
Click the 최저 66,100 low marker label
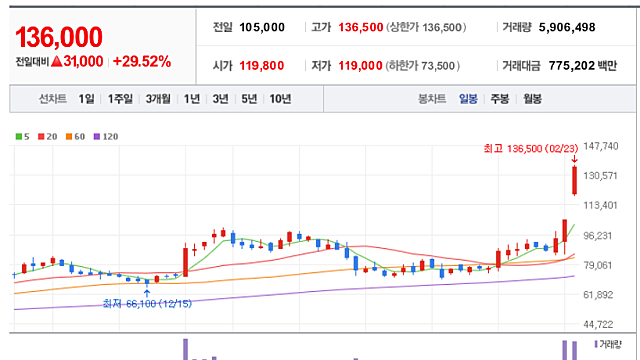coord(147,304)
